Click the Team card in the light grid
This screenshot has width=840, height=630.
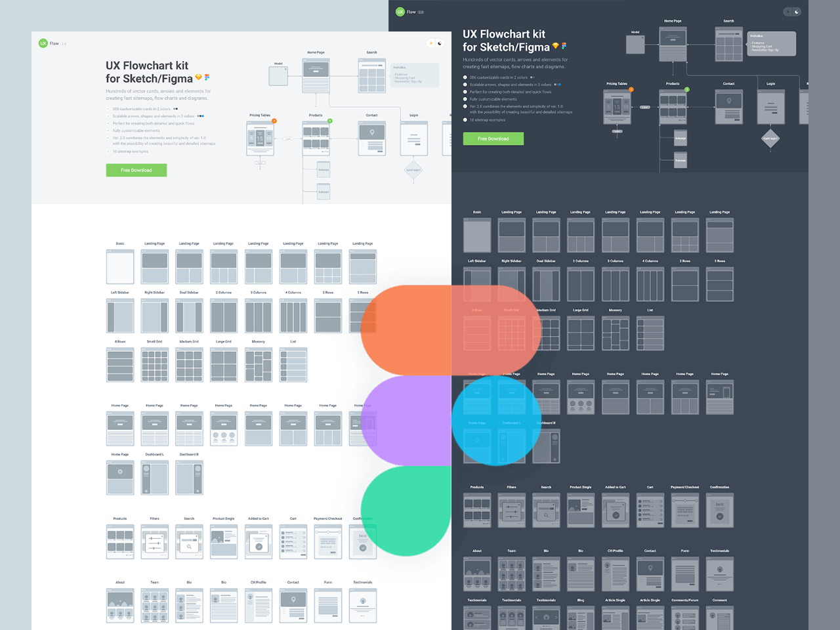(x=155, y=606)
